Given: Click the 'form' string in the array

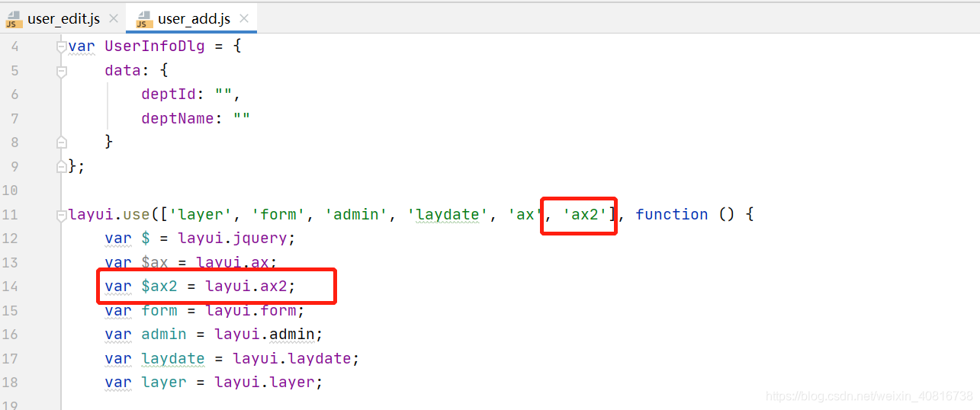Looking at the screenshot, I should [x=278, y=215].
